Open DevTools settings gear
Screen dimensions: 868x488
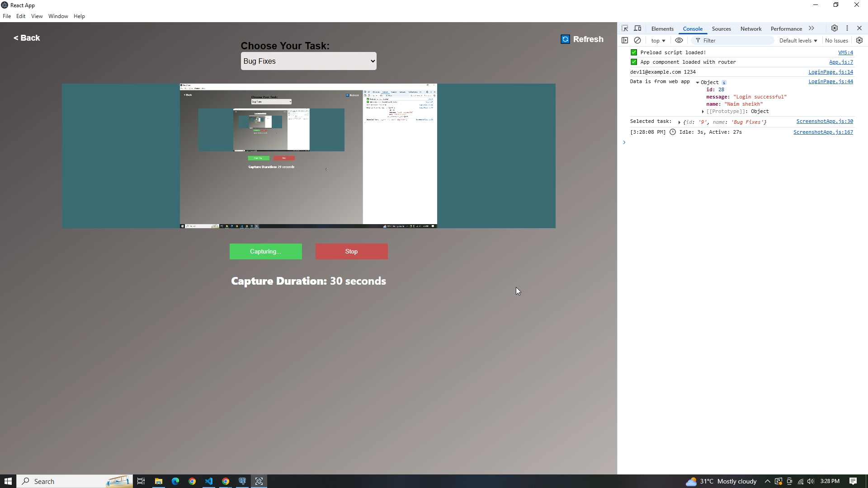coord(835,28)
